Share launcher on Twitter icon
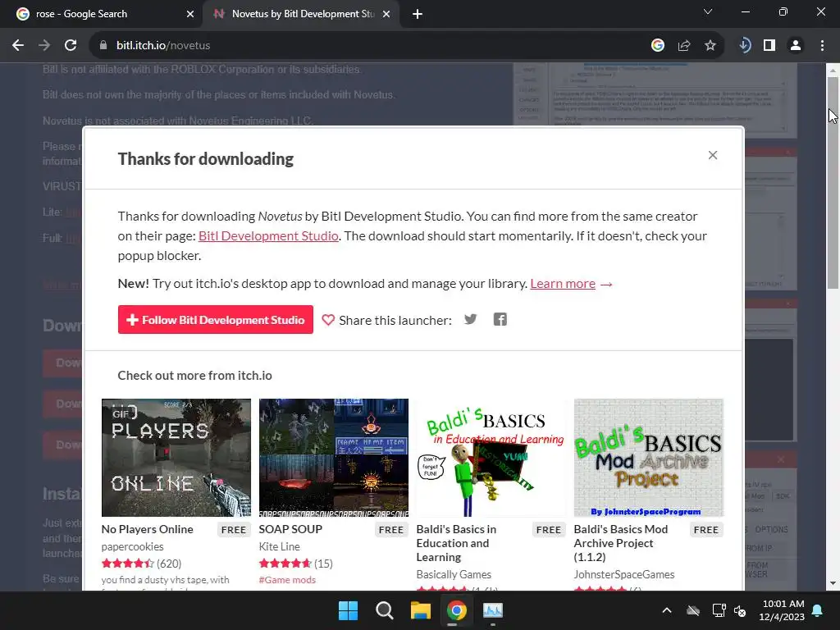Viewport: 840px width, 630px height. tap(470, 320)
